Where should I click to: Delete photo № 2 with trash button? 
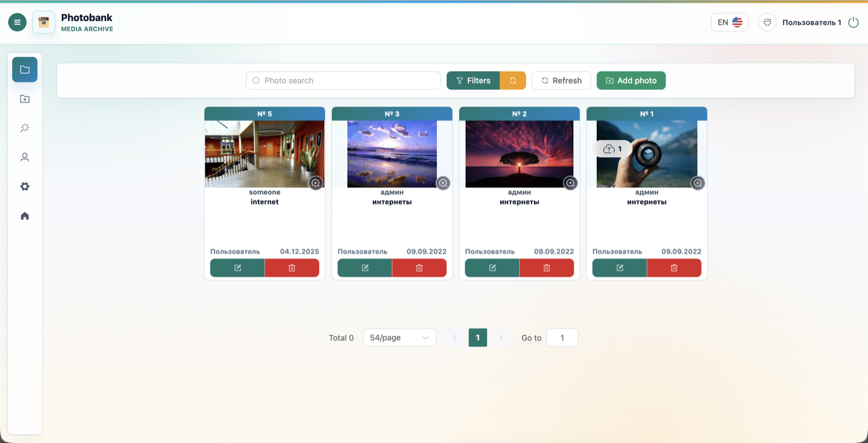coord(547,268)
